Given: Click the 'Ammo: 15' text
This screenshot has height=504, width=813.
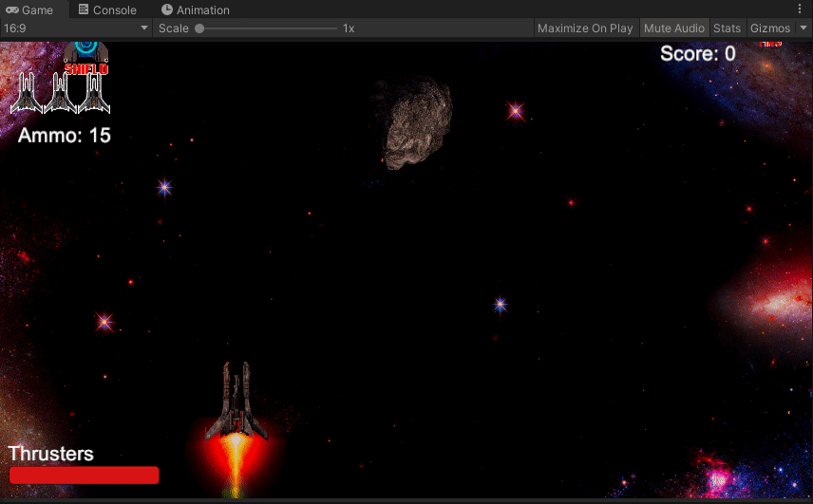Looking at the screenshot, I should coord(65,135).
